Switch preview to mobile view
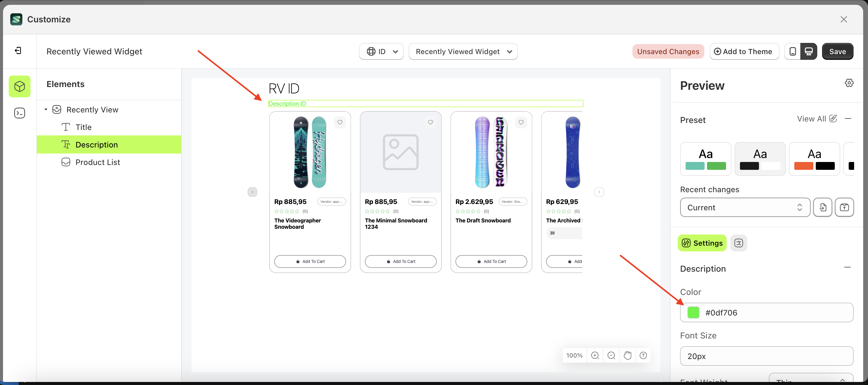The width and height of the screenshot is (868, 385). [x=793, y=51]
